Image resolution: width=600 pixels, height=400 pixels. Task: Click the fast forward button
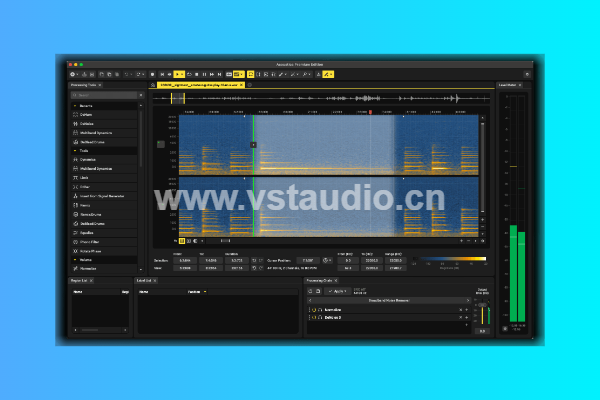click(212, 74)
